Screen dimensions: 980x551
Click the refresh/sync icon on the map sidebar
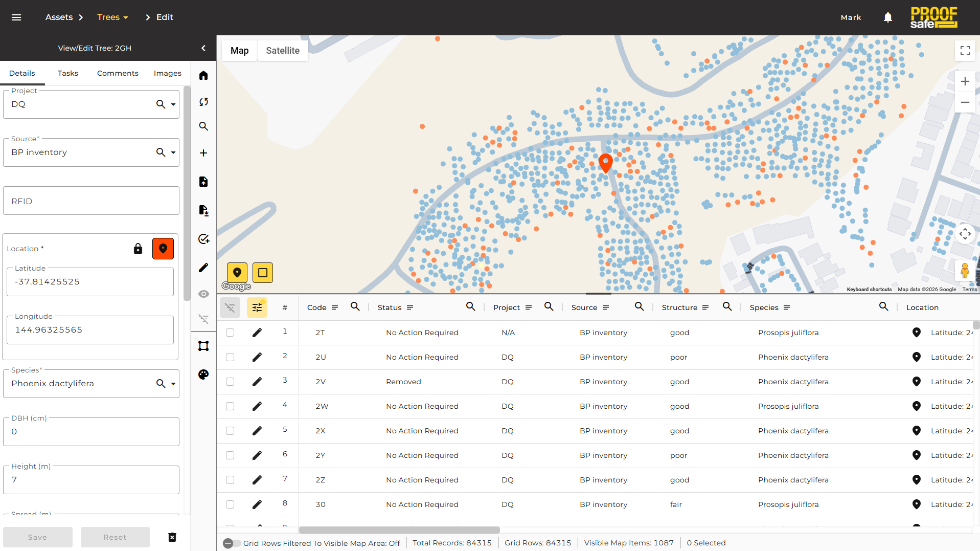(203, 102)
